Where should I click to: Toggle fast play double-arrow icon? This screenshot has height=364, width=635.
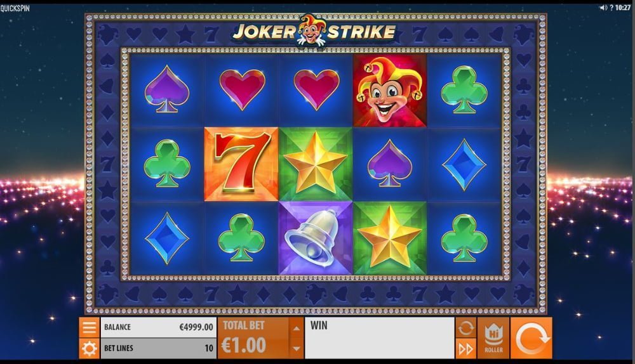[465, 349]
